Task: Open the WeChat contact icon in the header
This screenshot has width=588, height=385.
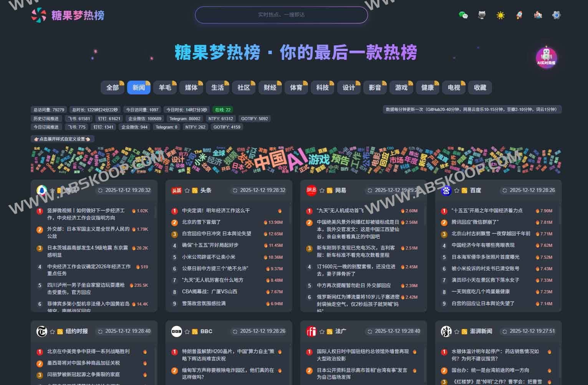Action: (x=463, y=15)
